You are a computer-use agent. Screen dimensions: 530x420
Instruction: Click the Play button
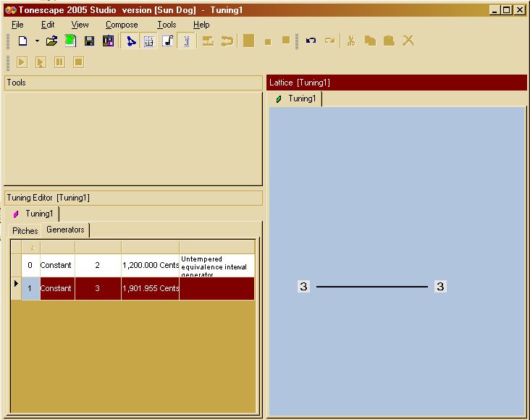click(x=22, y=62)
